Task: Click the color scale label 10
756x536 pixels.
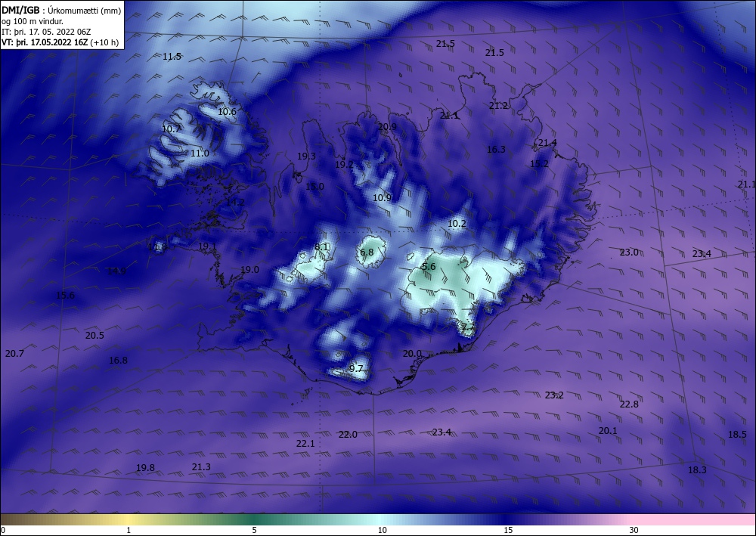Action: (382, 531)
